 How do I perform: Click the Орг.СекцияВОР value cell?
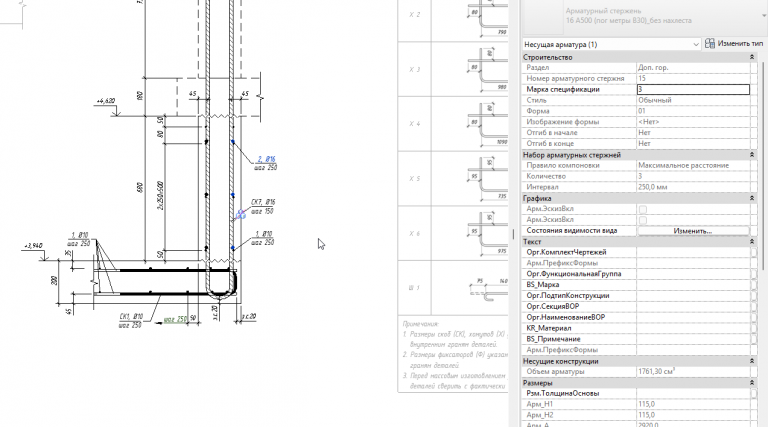[693, 307]
